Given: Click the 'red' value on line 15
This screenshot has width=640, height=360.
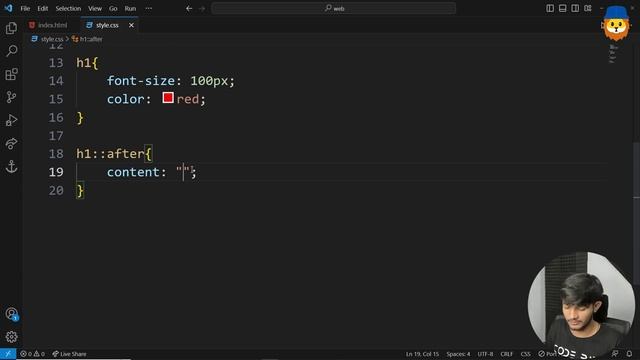Looking at the screenshot, I should click(188, 99).
